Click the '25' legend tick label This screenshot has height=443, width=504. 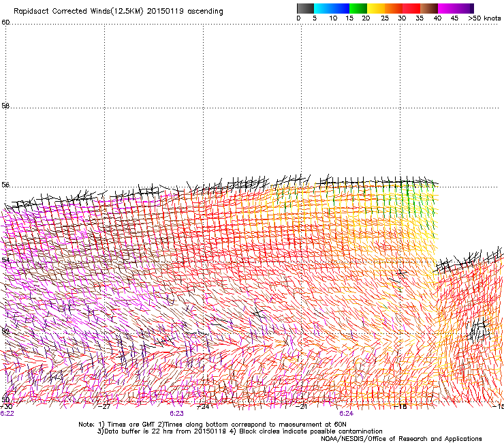pyautogui.click(x=385, y=18)
